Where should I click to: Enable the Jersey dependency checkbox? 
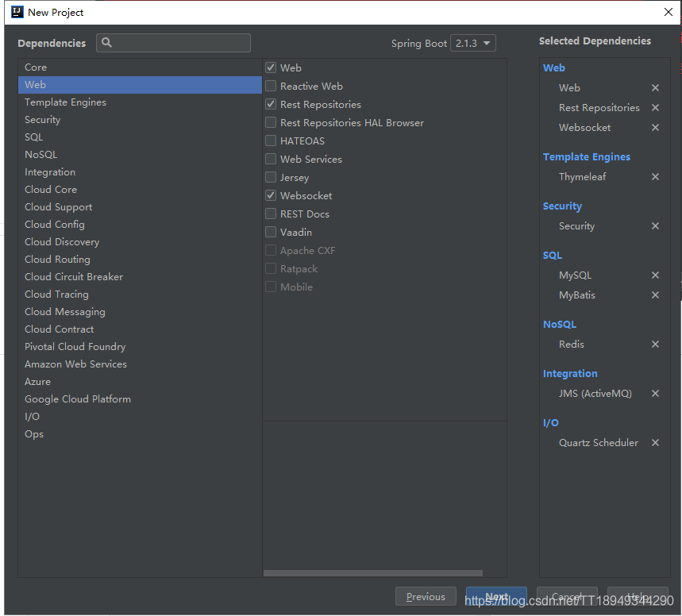coord(271,177)
